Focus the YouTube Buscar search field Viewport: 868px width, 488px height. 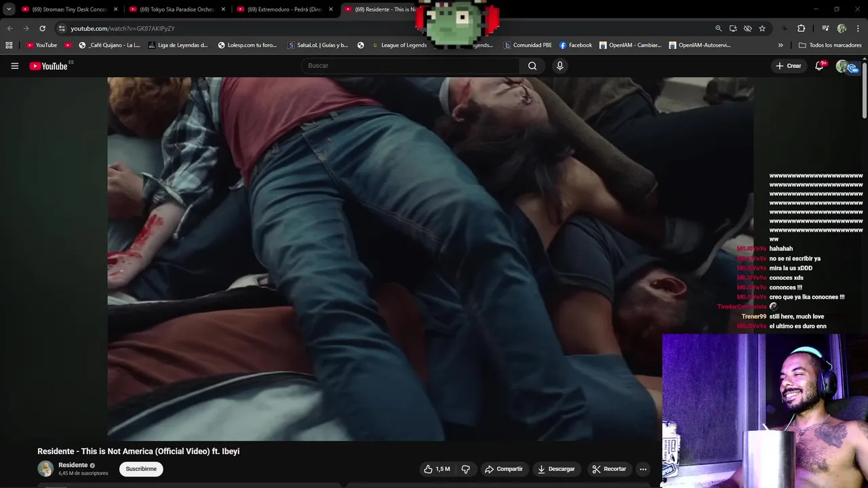click(410, 66)
